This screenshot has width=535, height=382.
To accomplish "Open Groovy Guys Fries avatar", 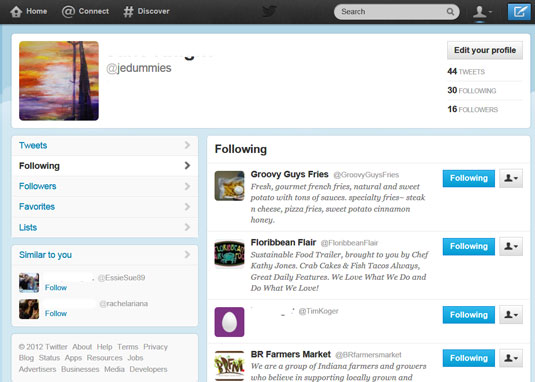I will pos(229,186).
